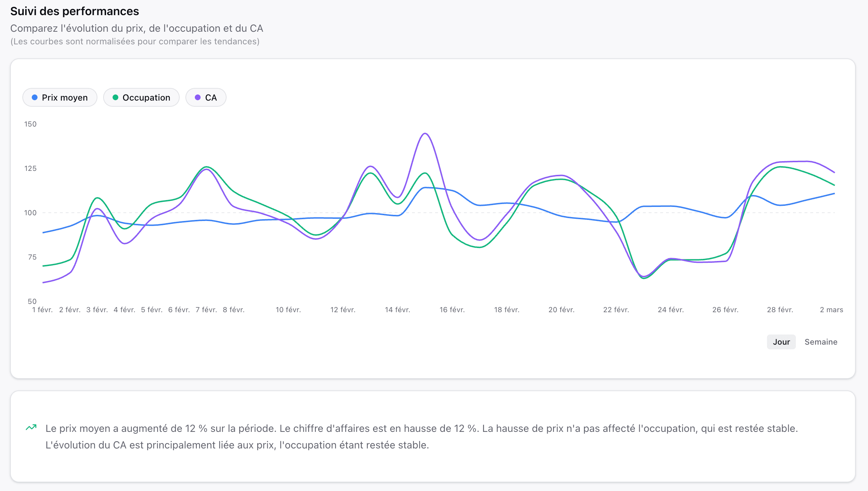Screen dimensions: 868x491
Task: Select the CA peak near 14 févr.
Action: click(x=425, y=134)
